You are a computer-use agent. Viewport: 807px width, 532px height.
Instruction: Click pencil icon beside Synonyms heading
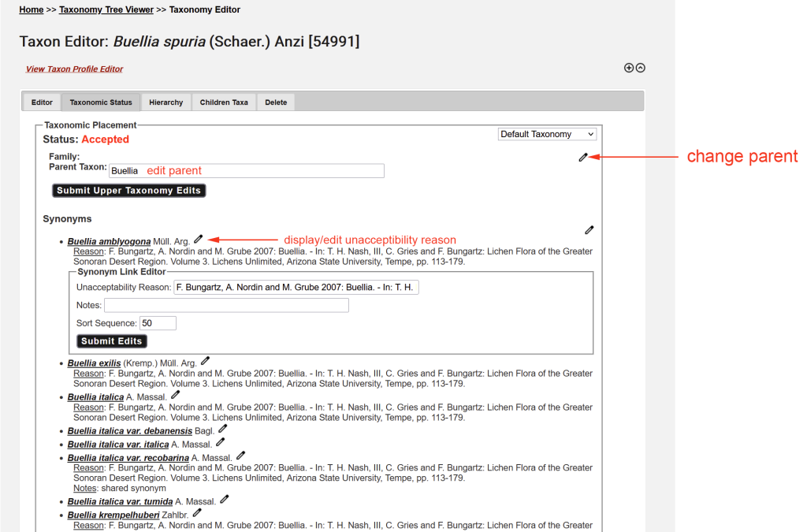pyautogui.click(x=589, y=230)
